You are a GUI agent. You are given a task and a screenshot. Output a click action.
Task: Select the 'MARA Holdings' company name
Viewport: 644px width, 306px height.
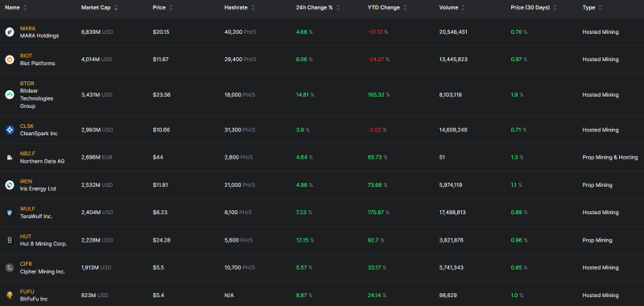[39, 35]
